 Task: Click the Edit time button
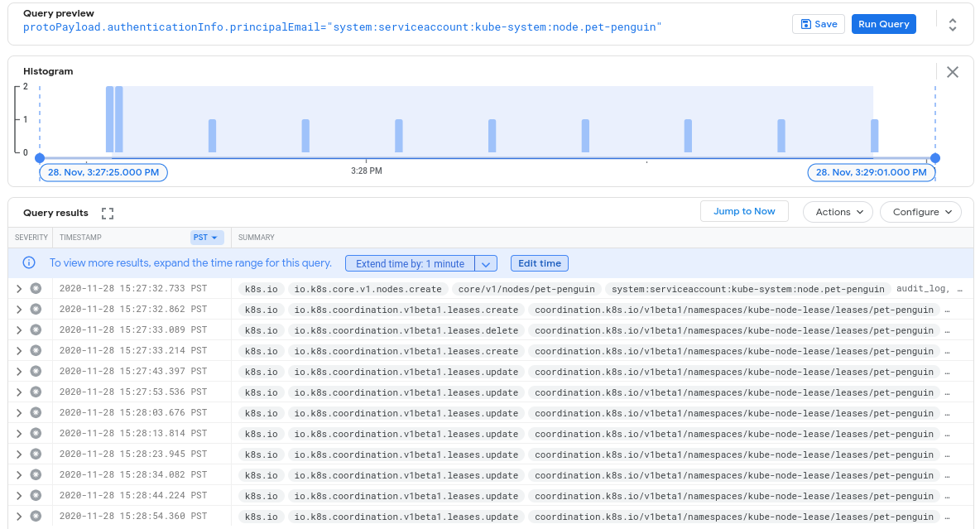click(540, 263)
